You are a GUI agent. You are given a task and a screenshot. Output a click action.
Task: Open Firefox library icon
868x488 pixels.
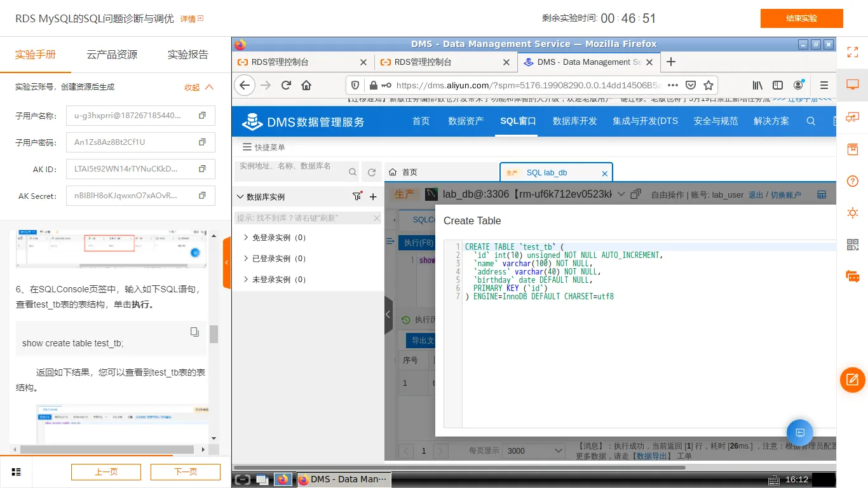[757, 85]
